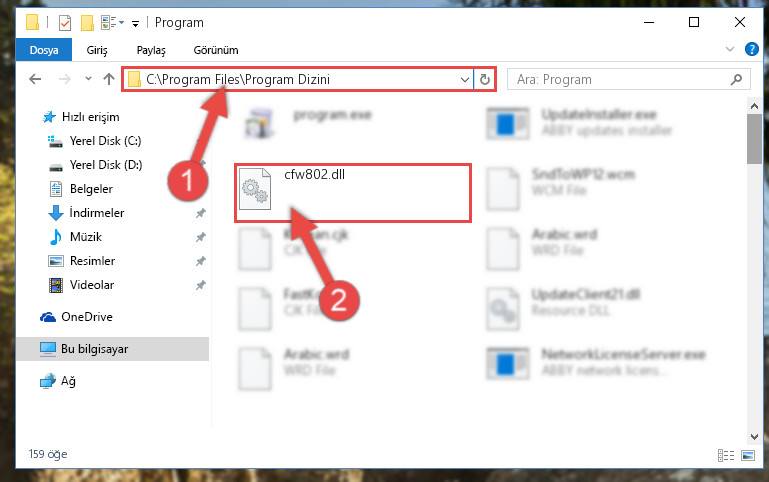Viewport: 769px width, 482px height.
Task: Open the recent locations dropdown arrow
Action: 88,78
